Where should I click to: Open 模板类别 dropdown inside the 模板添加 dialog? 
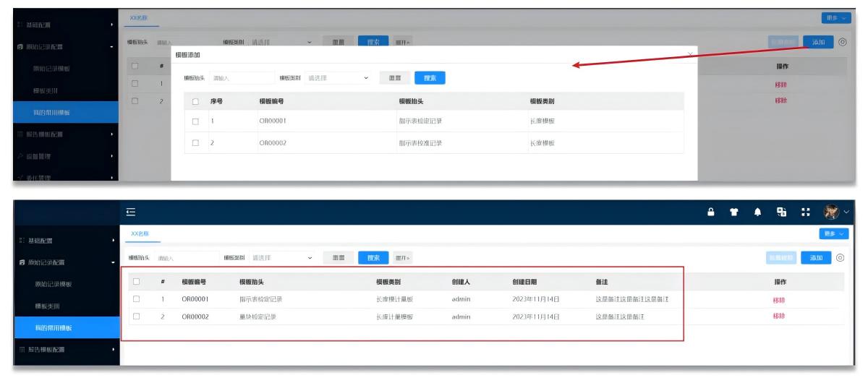(x=338, y=78)
